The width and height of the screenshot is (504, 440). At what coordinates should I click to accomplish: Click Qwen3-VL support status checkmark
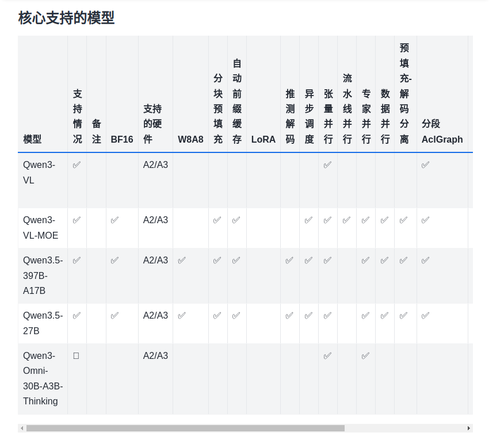[77, 165]
